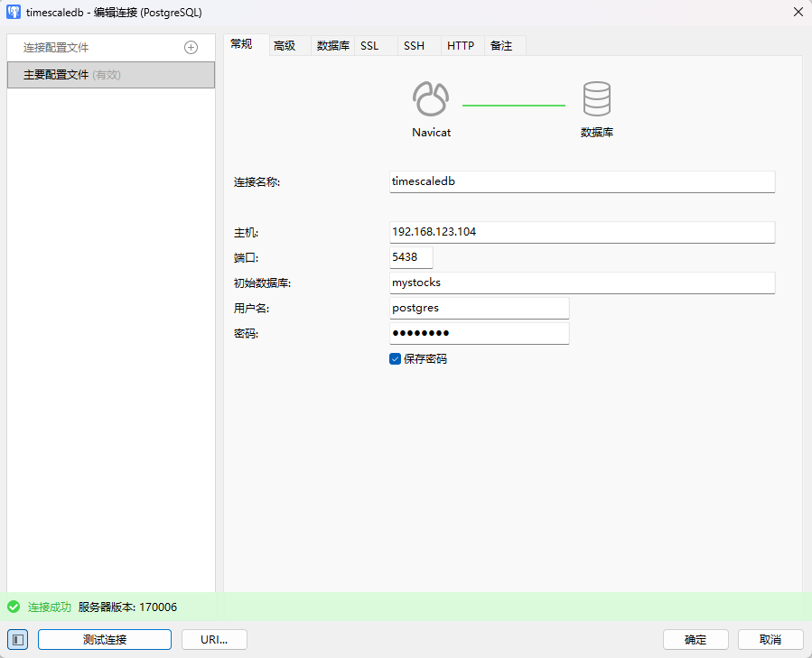The height and width of the screenshot is (658, 812).
Task: Click the 连接成功 status text
Action: (x=49, y=607)
